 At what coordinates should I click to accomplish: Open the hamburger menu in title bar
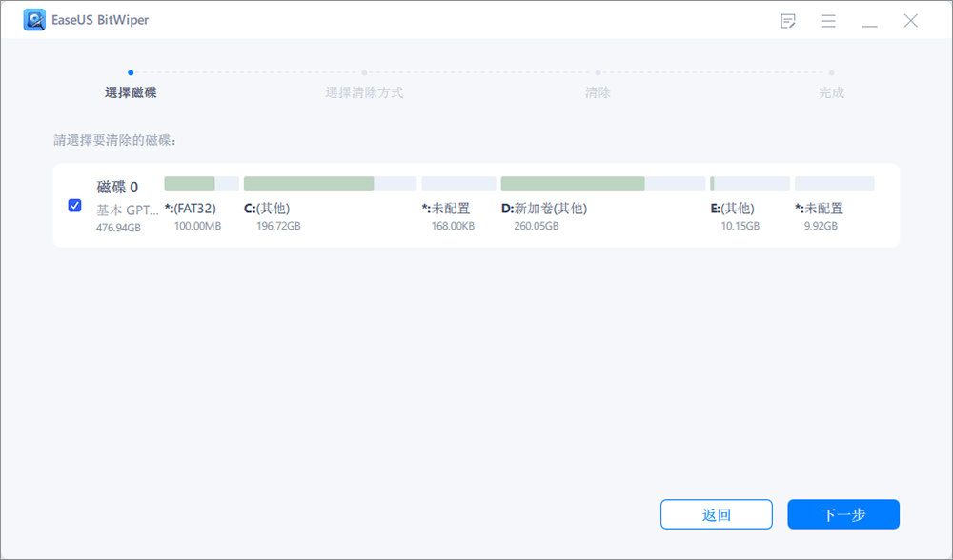[828, 21]
